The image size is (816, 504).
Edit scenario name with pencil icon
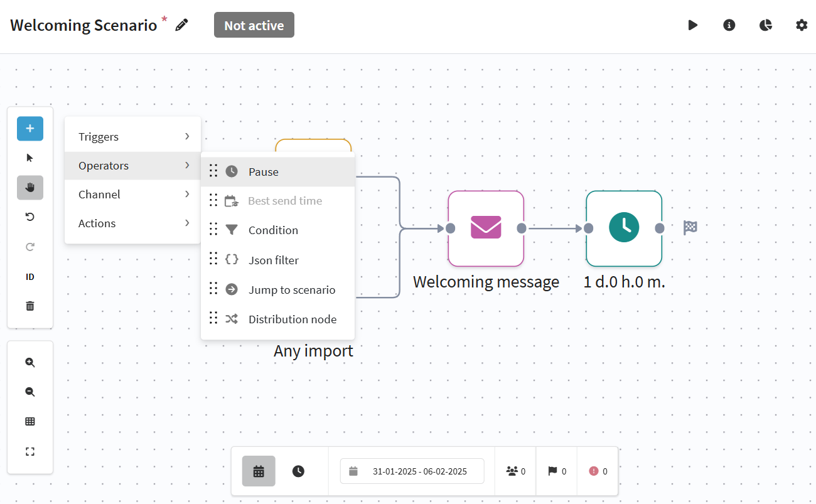181,25
